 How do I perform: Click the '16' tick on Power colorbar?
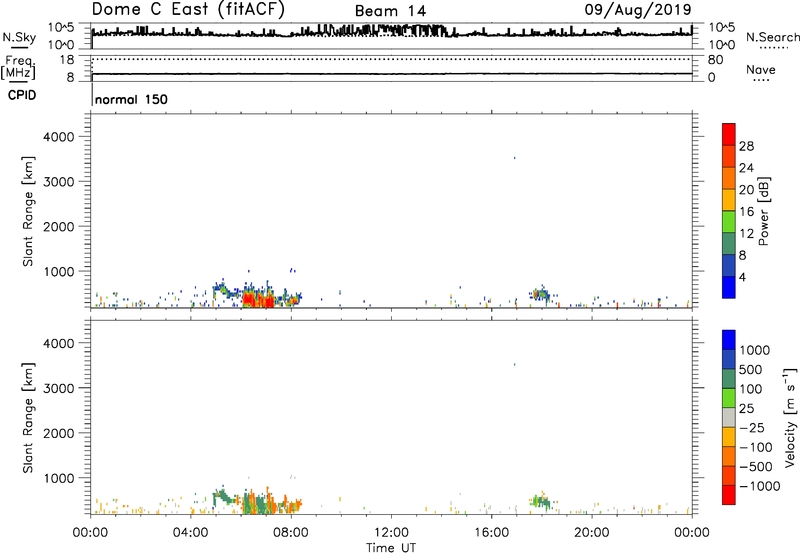pyautogui.click(x=746, y=212)
